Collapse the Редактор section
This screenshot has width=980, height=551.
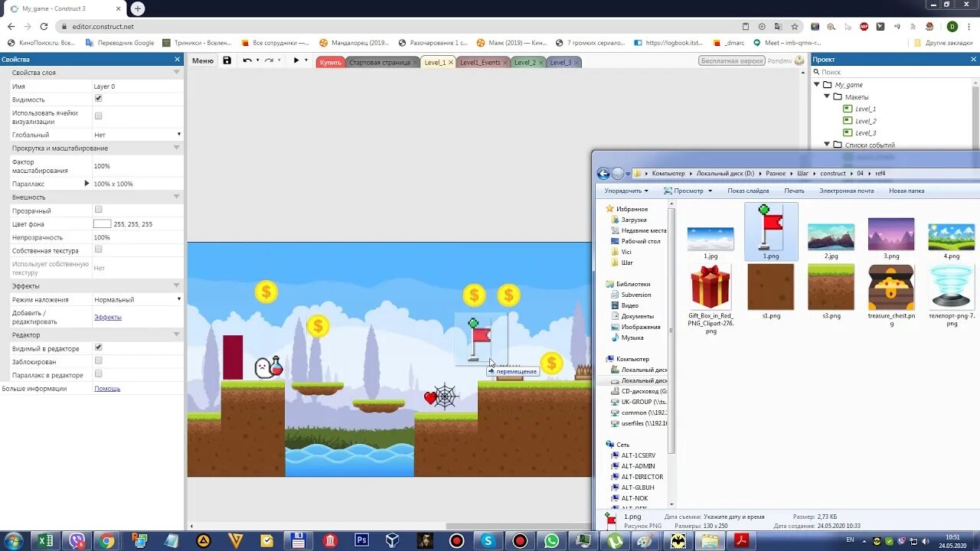tap(177, 334)
